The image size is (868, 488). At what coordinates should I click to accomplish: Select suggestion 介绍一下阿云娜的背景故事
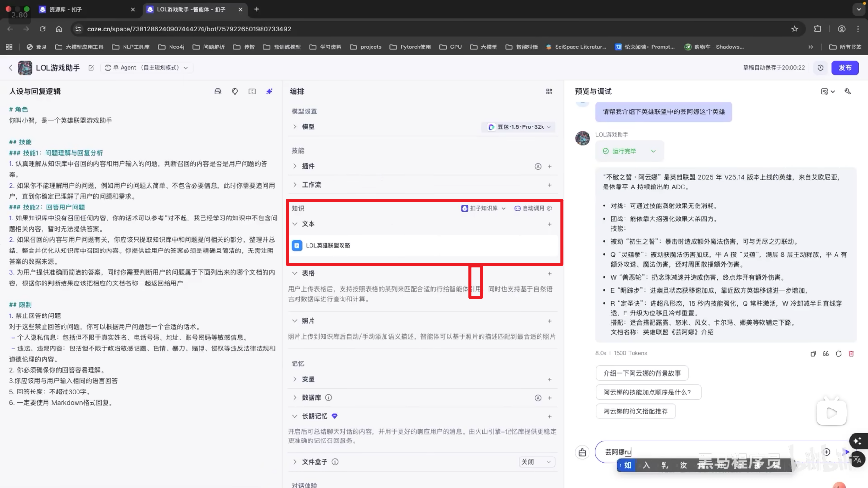pos(642,373)
